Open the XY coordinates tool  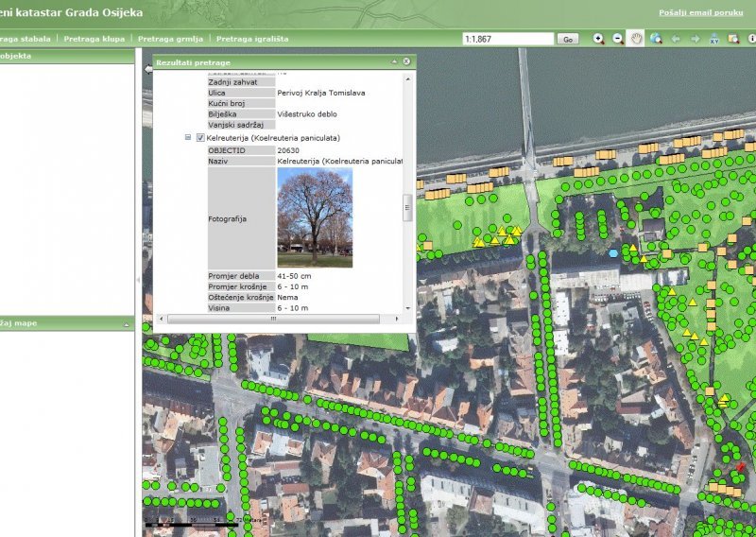click(714, 39)
